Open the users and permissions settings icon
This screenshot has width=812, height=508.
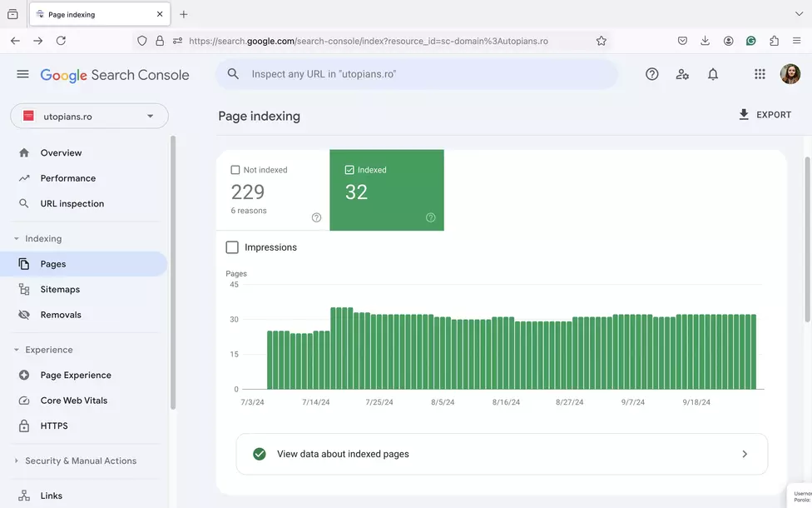(x=682, y=74)
